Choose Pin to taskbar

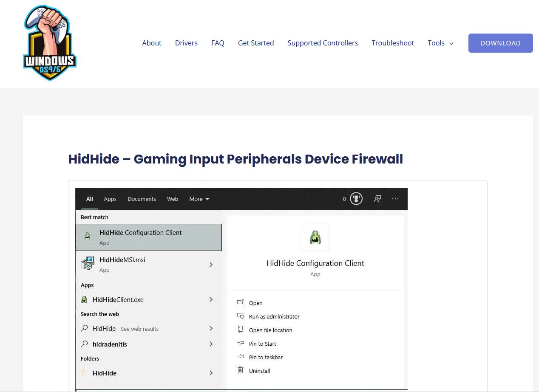click(266, 357)
